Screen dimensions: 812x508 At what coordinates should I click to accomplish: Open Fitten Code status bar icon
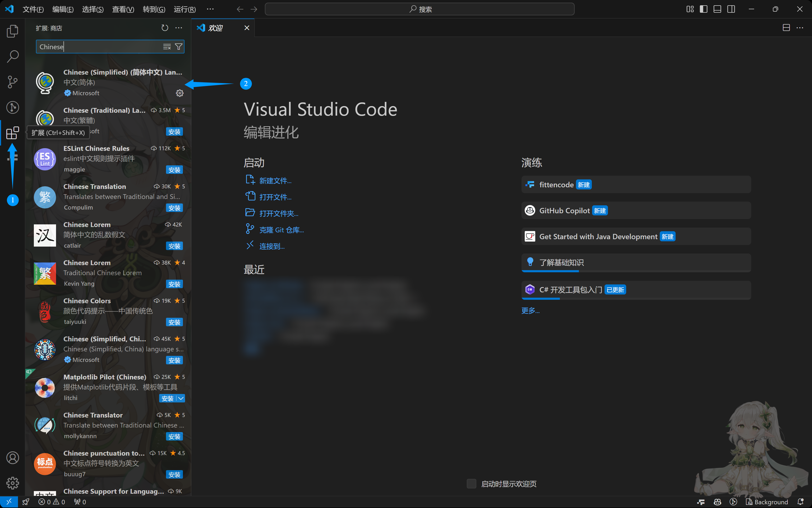coord(701,502)
